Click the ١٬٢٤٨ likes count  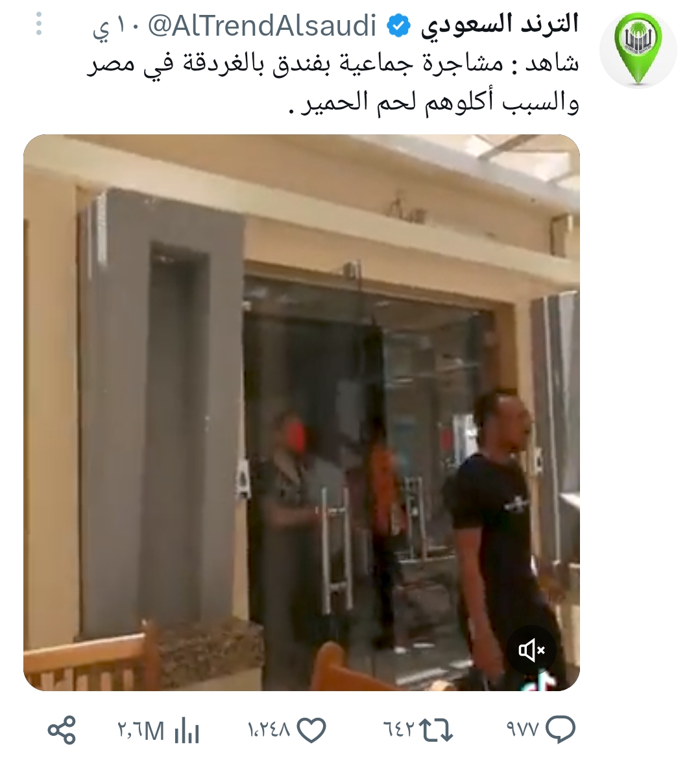point(270,730)
